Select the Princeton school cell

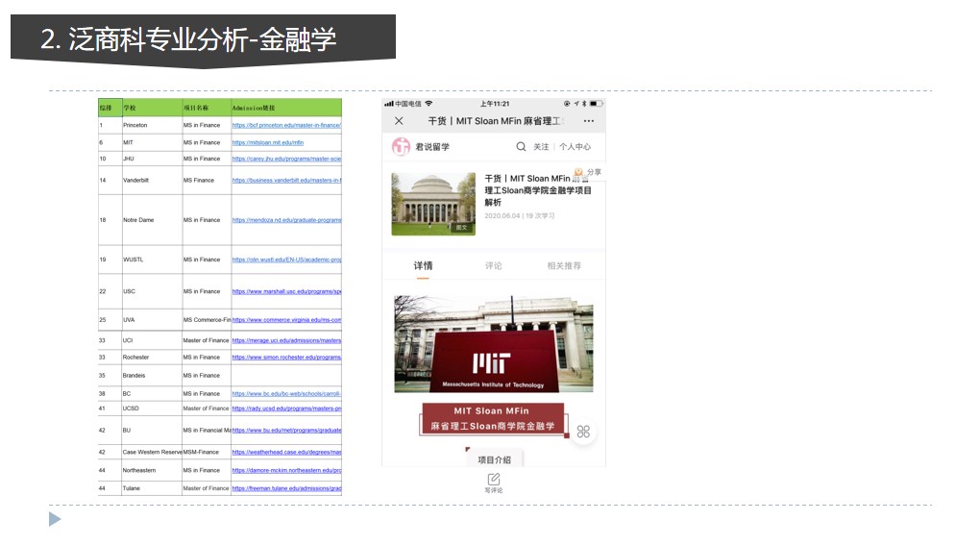pyautogui.click(x=152, y=125)
